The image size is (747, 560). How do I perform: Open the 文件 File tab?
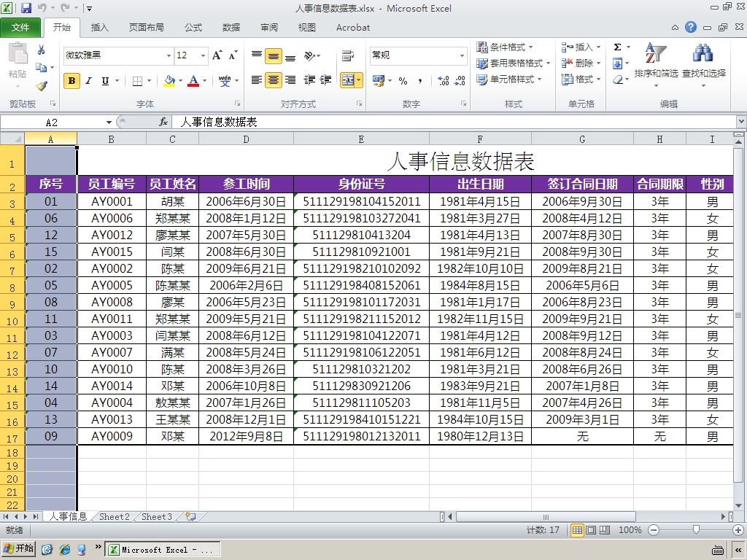tap(20, 27)
